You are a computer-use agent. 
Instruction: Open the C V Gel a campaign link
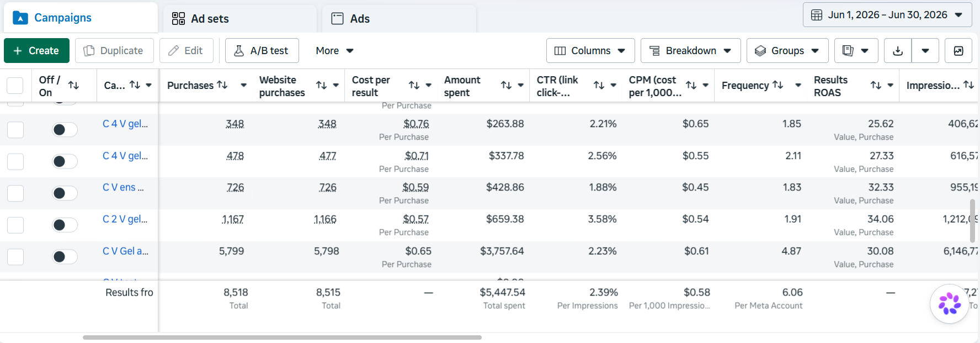[x=125, y=251]
